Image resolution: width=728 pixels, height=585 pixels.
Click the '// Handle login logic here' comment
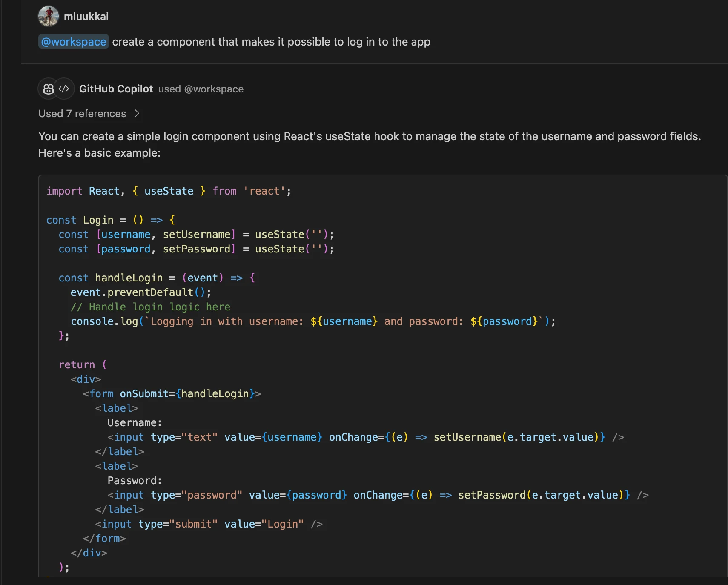coord(151,307)
